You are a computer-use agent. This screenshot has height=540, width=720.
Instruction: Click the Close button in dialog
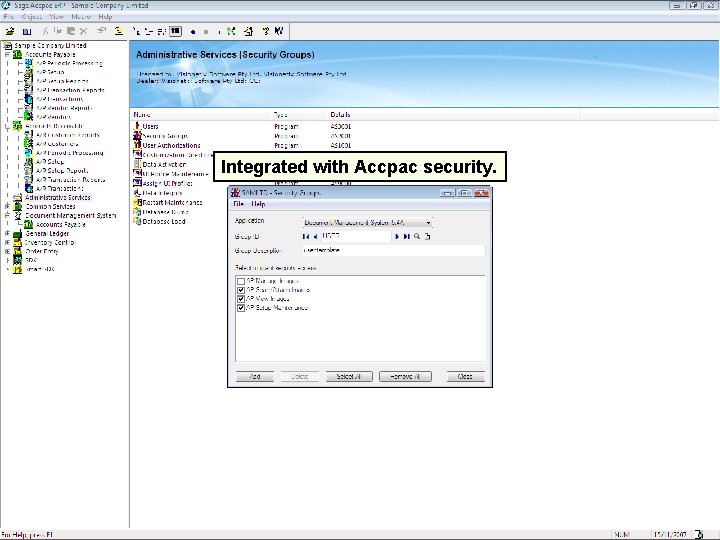tap(466, 377)
